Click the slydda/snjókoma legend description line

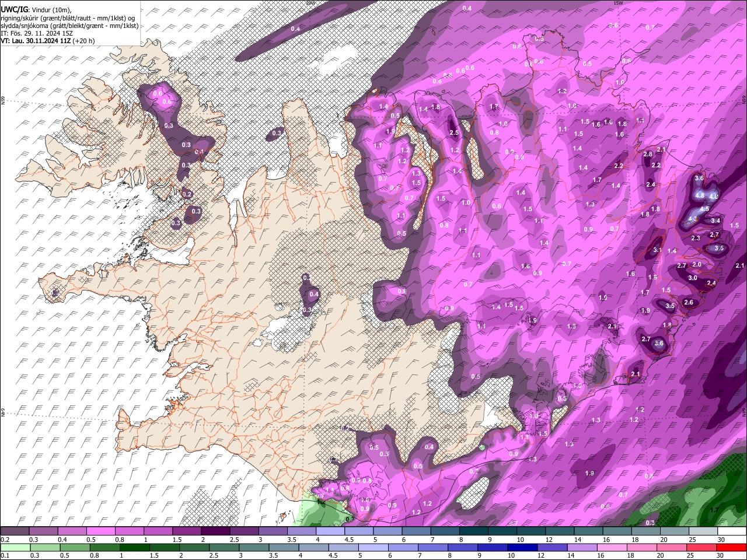(x=69, y=25)
